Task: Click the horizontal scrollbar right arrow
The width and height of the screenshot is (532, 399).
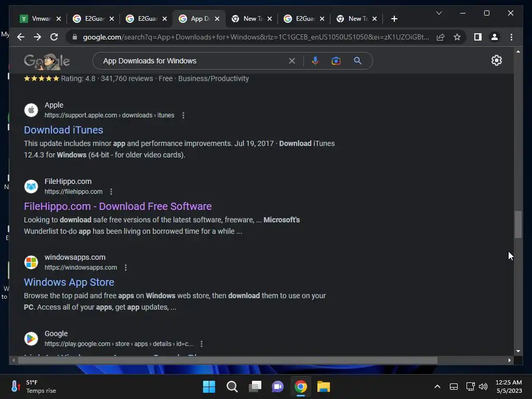Action: click(510, 361)
